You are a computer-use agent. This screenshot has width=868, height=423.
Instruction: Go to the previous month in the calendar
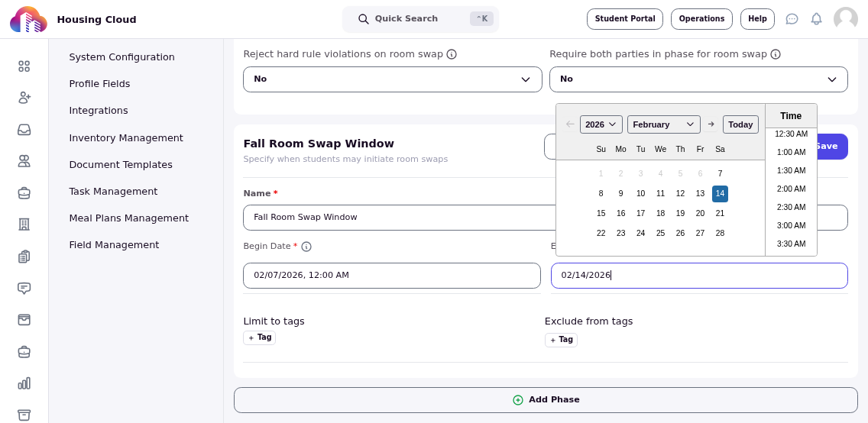570,124
